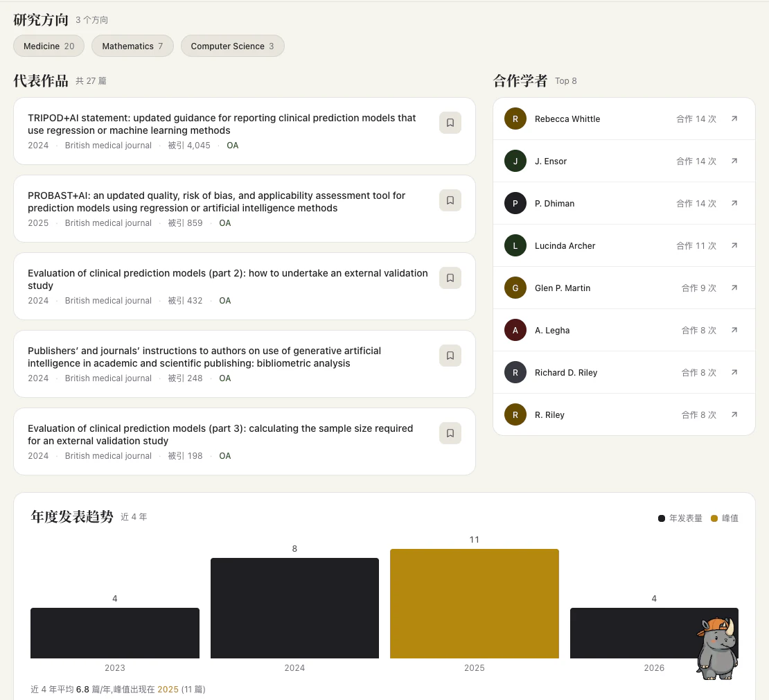This screenshot has width=769, height=700.
Task: Click the 峰值 legend swatch
Action: tap(714, 518)
